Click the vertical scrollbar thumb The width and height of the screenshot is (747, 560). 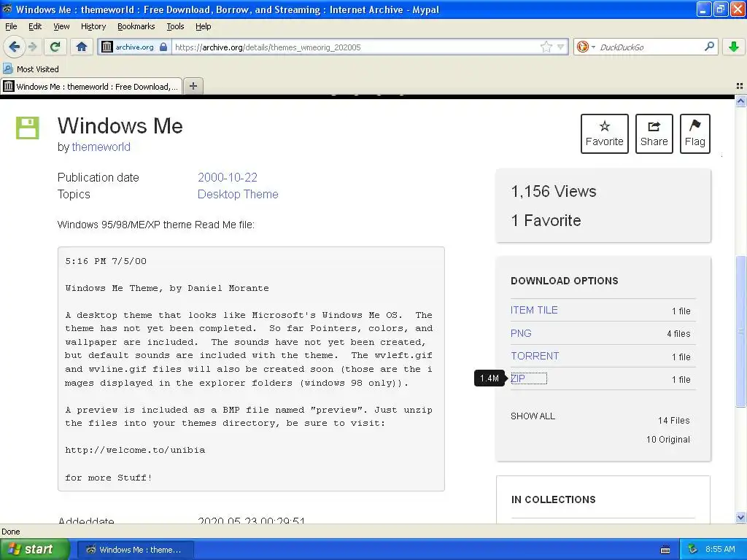740,331
